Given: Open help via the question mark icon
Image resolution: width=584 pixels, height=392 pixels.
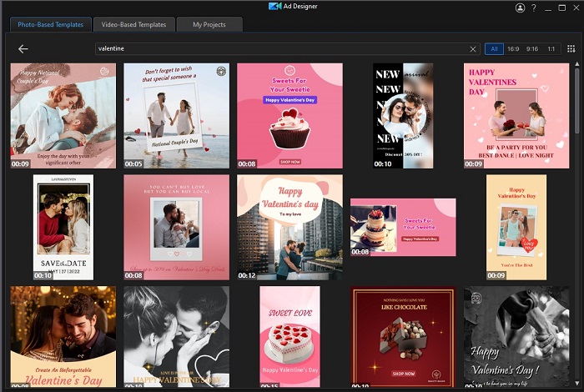Looking at the screenshot, I should [534, 8].
